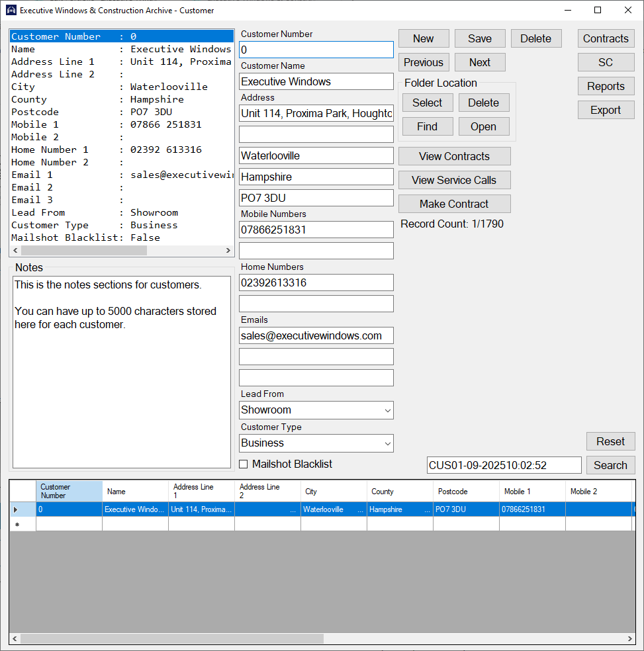
Task: Click the search text box
Action: (504, 465)
